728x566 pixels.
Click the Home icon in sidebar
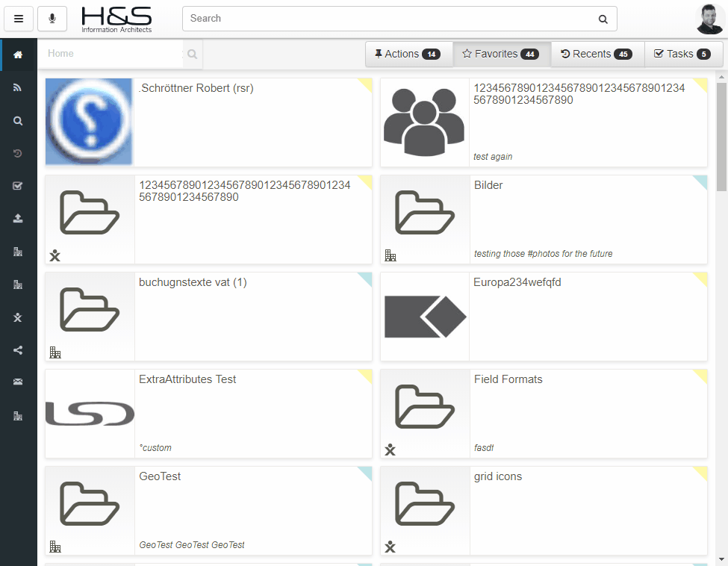[x=18, y=55]
